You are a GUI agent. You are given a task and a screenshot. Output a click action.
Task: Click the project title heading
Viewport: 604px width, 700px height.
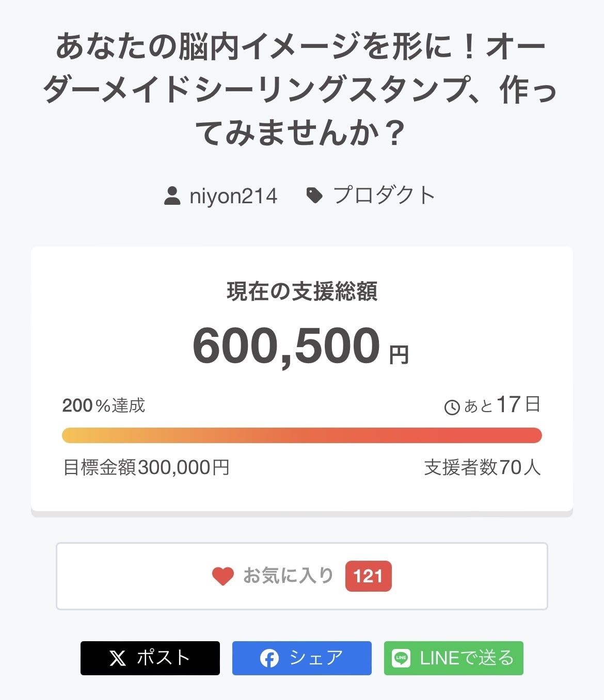click(x=301, y=90)
